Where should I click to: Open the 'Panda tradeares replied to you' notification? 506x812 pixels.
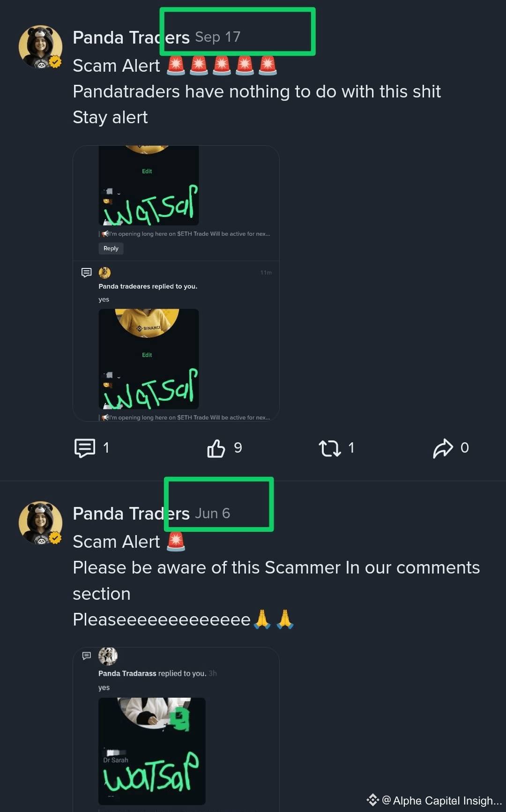coord(148,286)
